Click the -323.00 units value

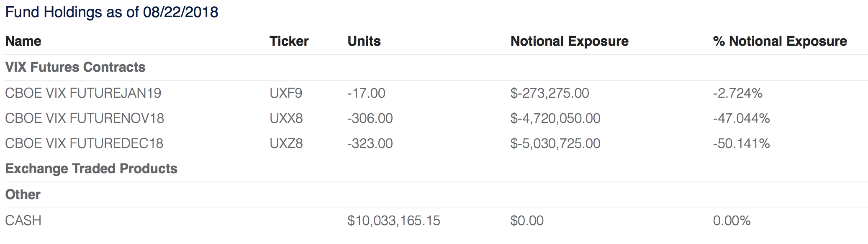point(370,143)
